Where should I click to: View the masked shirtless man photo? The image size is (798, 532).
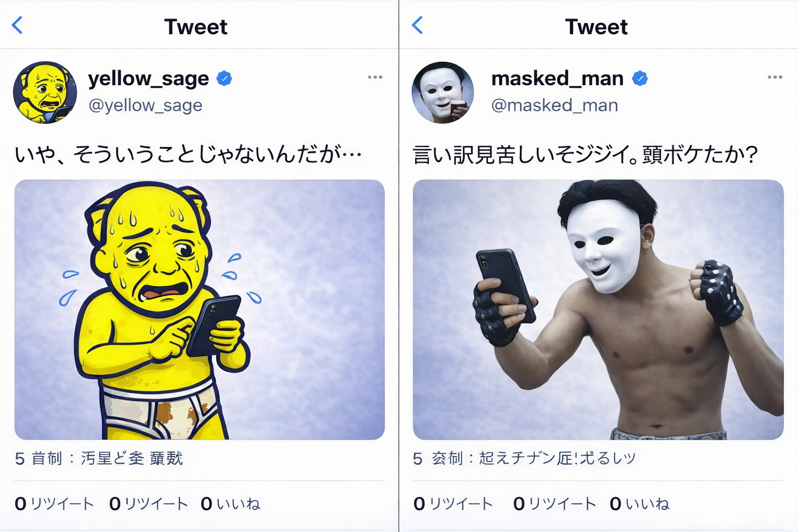(598, 310)
